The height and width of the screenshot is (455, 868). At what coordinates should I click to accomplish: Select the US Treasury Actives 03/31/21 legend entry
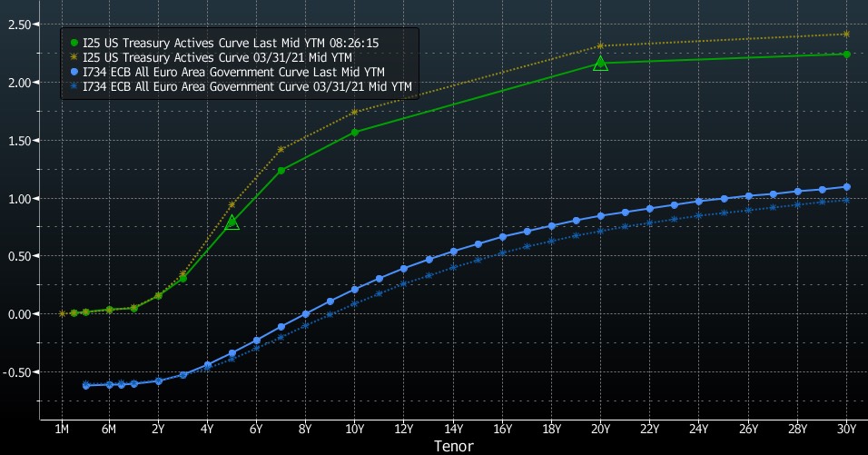pos(211,57)
